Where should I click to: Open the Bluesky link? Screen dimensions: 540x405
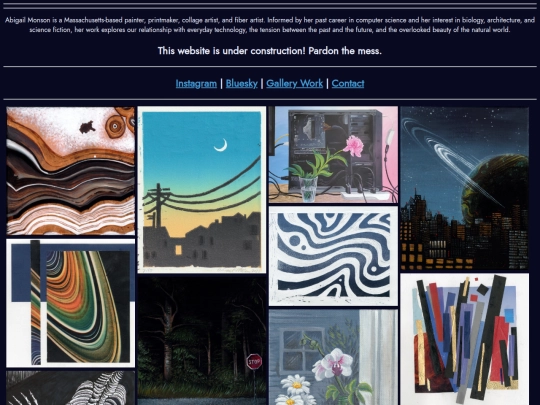click(241, 83)
